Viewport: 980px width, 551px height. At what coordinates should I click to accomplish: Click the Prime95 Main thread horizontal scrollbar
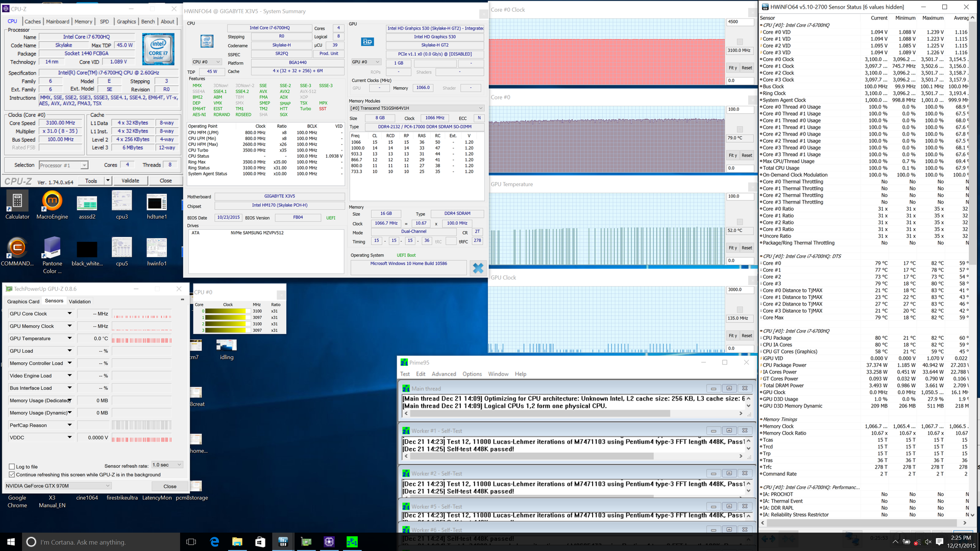pos(574,413)
